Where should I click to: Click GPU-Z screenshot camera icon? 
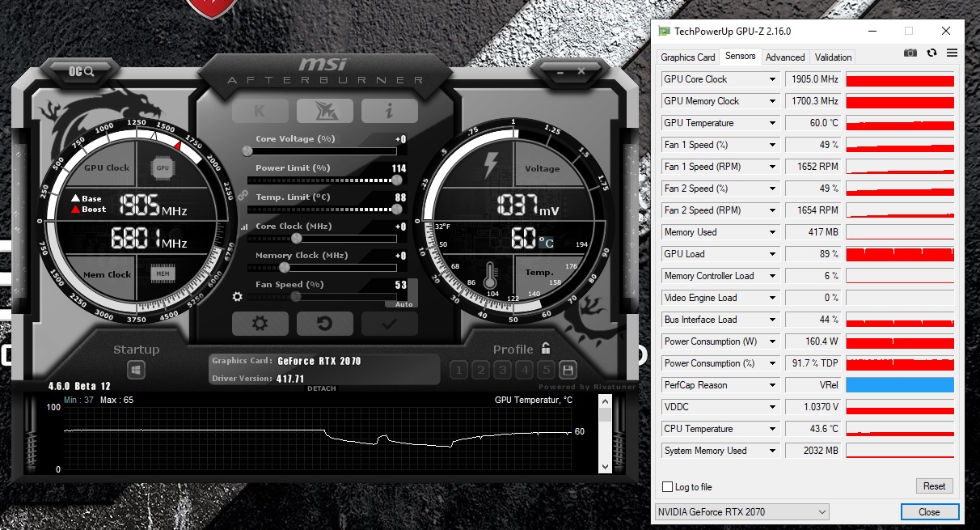click(910, 53)
